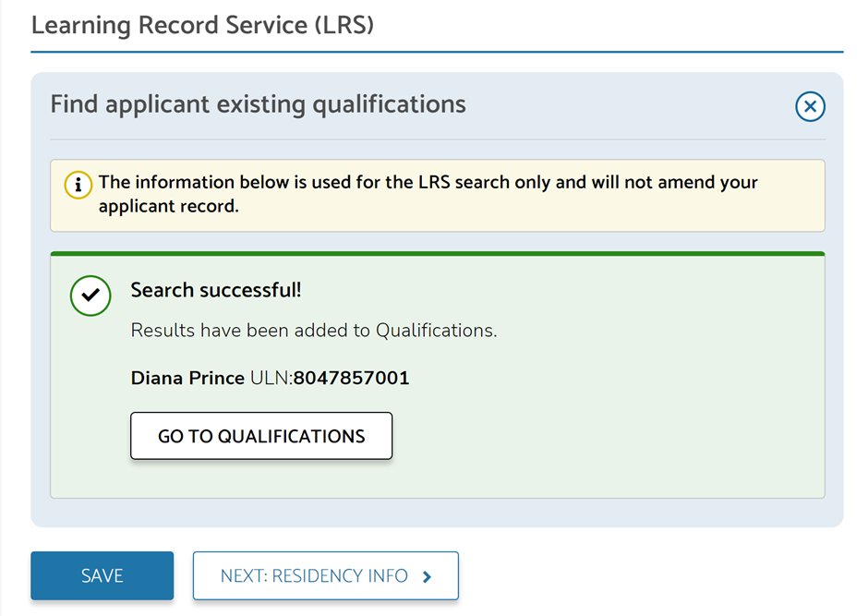
Task: Click the circular icon in the yellow banner
Action: coord(78,185)
